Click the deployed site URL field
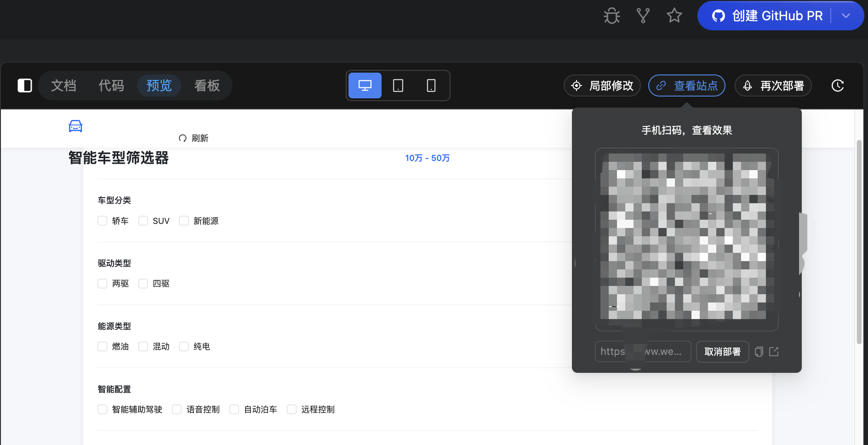868x445 pixels. click(x=643, y=352)
